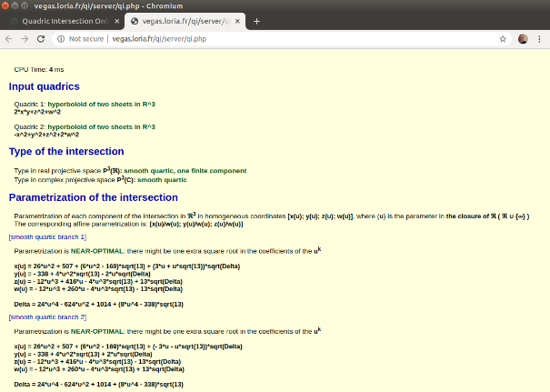This screenshot has height=392, width=550.
Task: Close the Quadric Intersection Online tab
Action: pyautogui.click(x=115, y=21)
